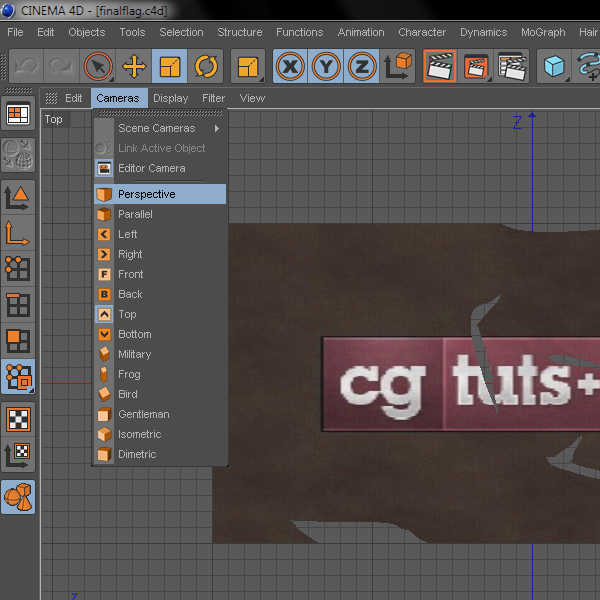Open the viewport View menu
The image size is (600, 600).
pos(252,98)
